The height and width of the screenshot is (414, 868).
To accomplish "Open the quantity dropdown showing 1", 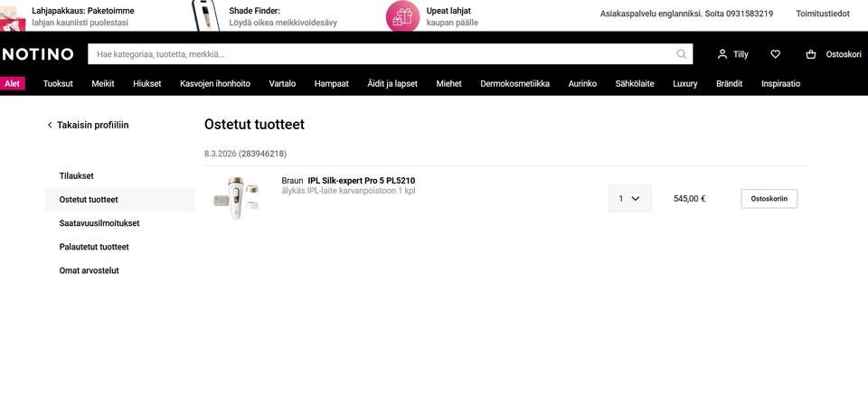I will 629,198.
